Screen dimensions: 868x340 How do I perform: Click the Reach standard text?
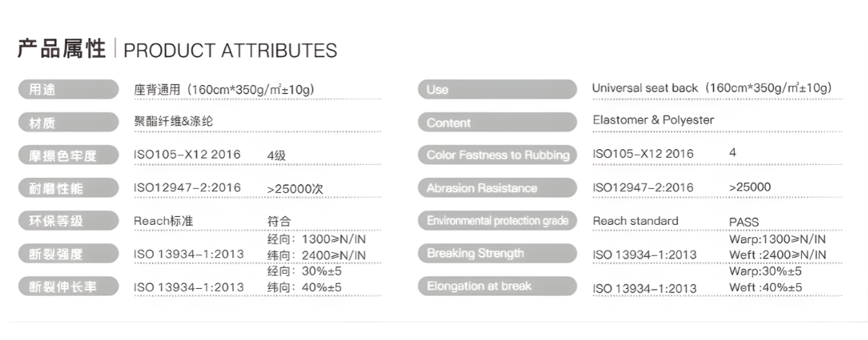[636, 220]
